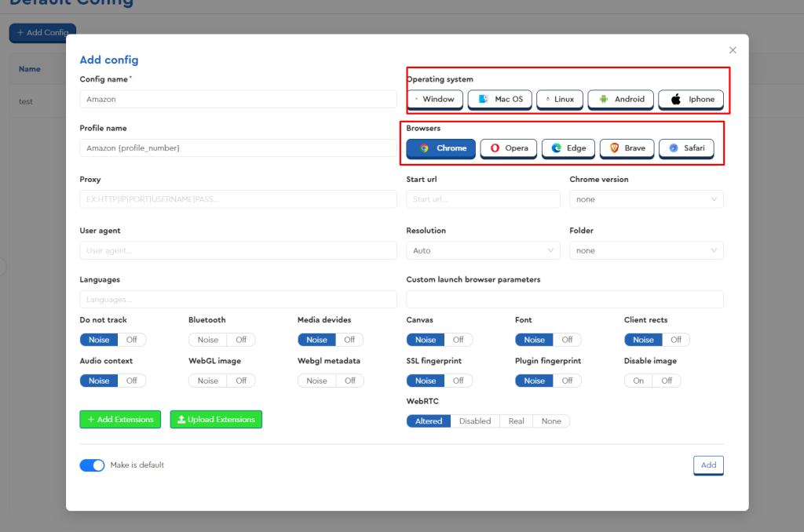Focus the Config name input field
804x532 pixels.
coord(238,99)
